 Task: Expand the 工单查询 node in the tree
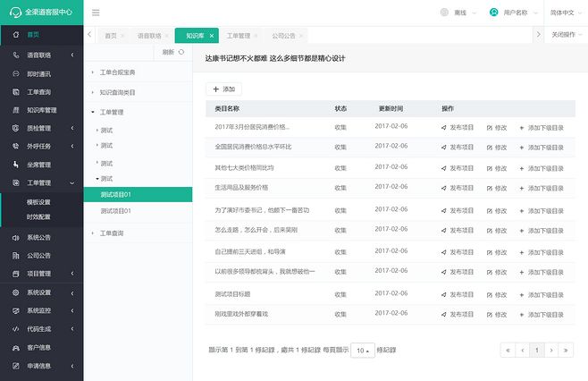93,233
